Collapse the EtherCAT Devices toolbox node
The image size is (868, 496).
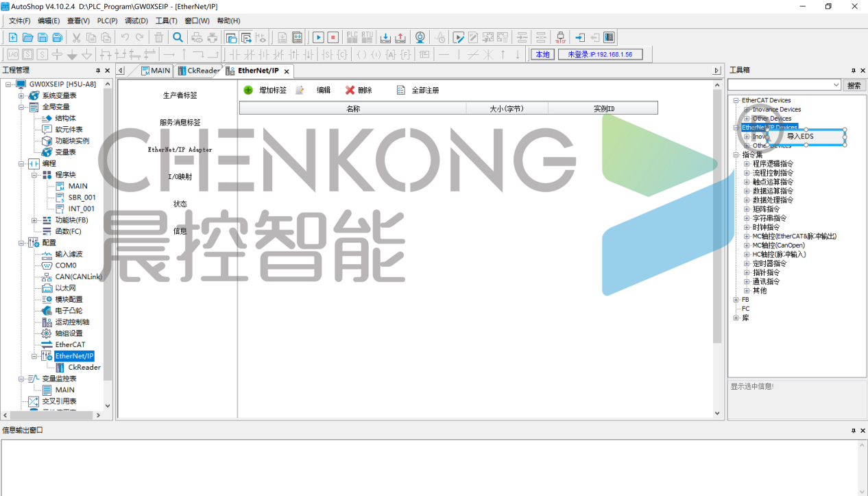736,100
